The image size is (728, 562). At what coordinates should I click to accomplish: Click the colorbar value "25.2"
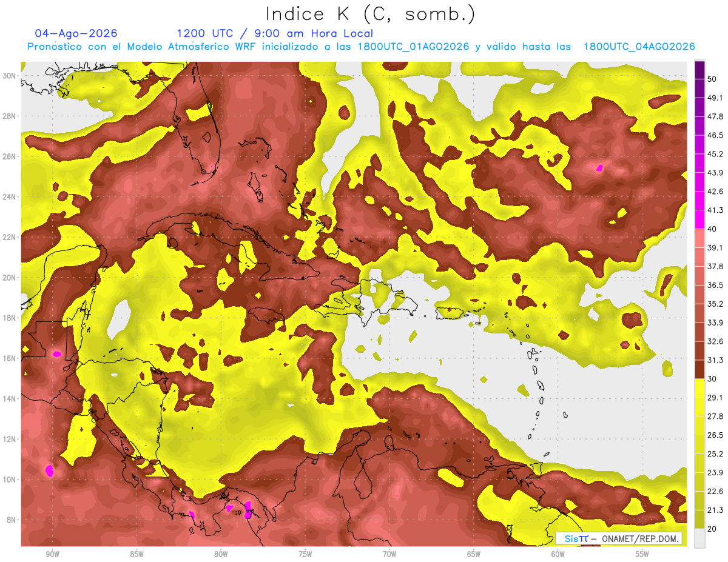[x=715, y=453]
